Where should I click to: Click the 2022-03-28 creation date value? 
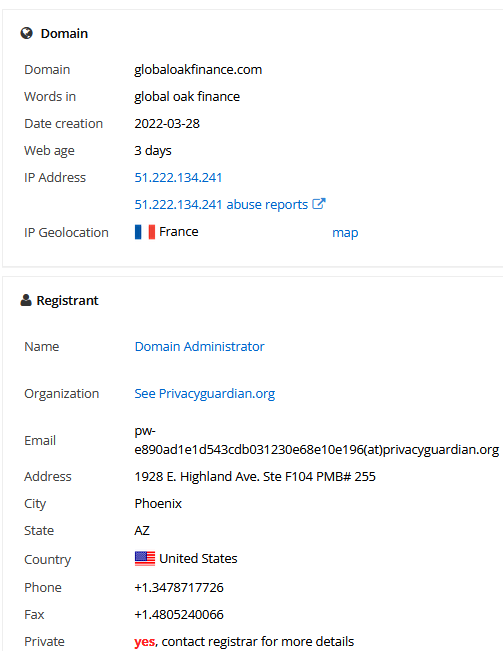click(167, 124)
